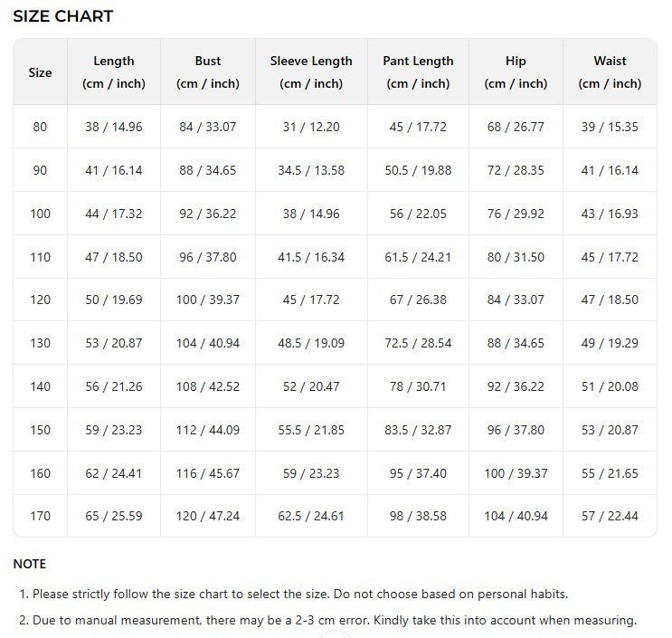Click the size 110 row label

[40, 257]
